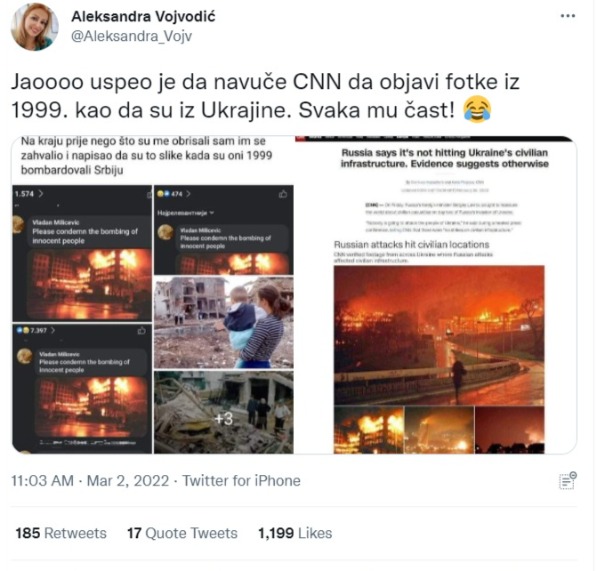The width and height of the screenshot is (597, 571).
Task: Open the comment sorting dropdown under 474
Action: click(185, 213)
